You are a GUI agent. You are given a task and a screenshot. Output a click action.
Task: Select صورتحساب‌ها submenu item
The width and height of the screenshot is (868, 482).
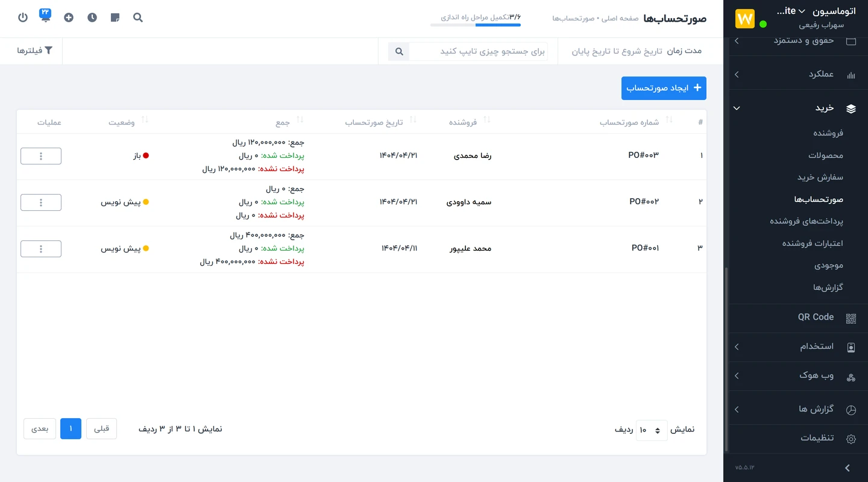click(x=819, y=199)
